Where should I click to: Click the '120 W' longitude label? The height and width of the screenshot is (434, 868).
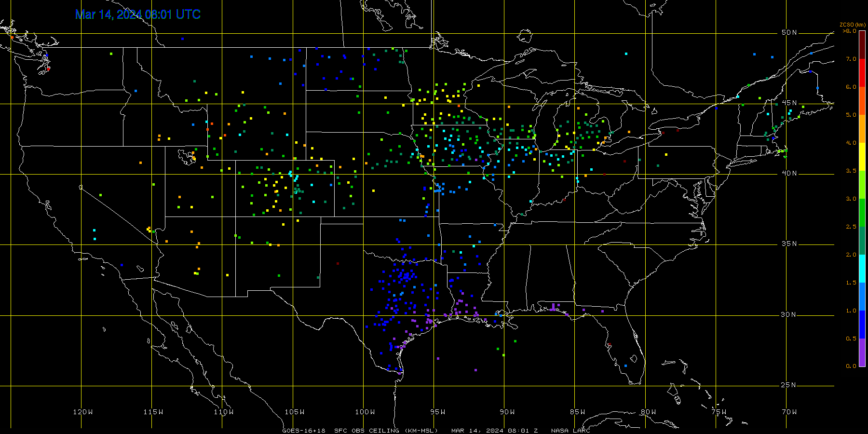[x=83, y=412]
